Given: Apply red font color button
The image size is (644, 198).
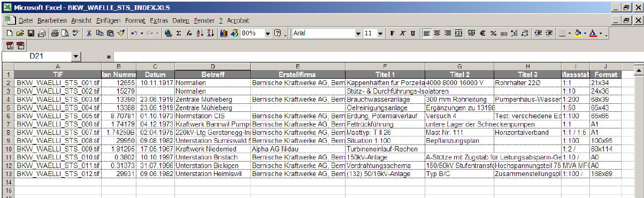Looking at the screenshot, I should [x=593, y=33].
